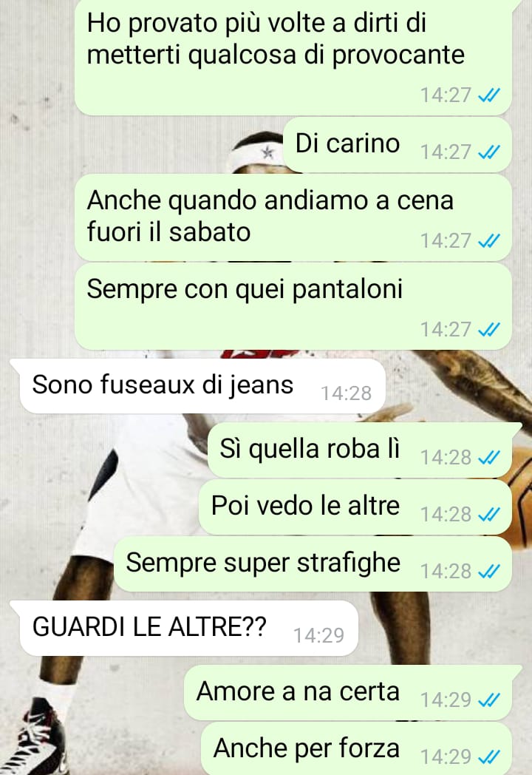The width and height of the screenshot is (532, 775).
Task: Tap the 'Anche per forza' message bubble
Action: (x=356, y=748)
